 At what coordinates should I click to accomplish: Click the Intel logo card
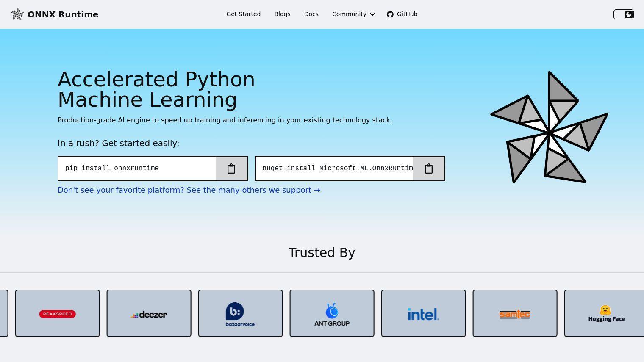[424, 313]
